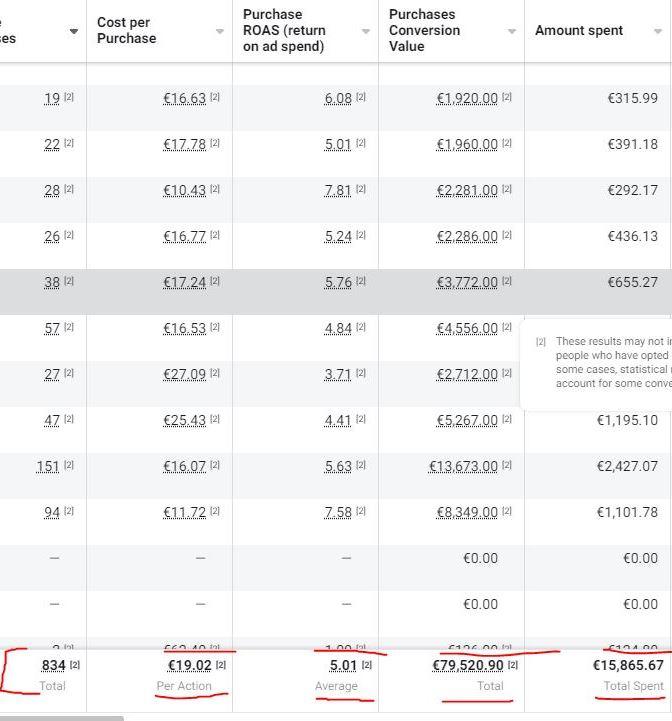The width and height of the screenshot is (672, 721).
Task: Click footnote [2] icon next to €19.02
Action: (x=221, y=664)
